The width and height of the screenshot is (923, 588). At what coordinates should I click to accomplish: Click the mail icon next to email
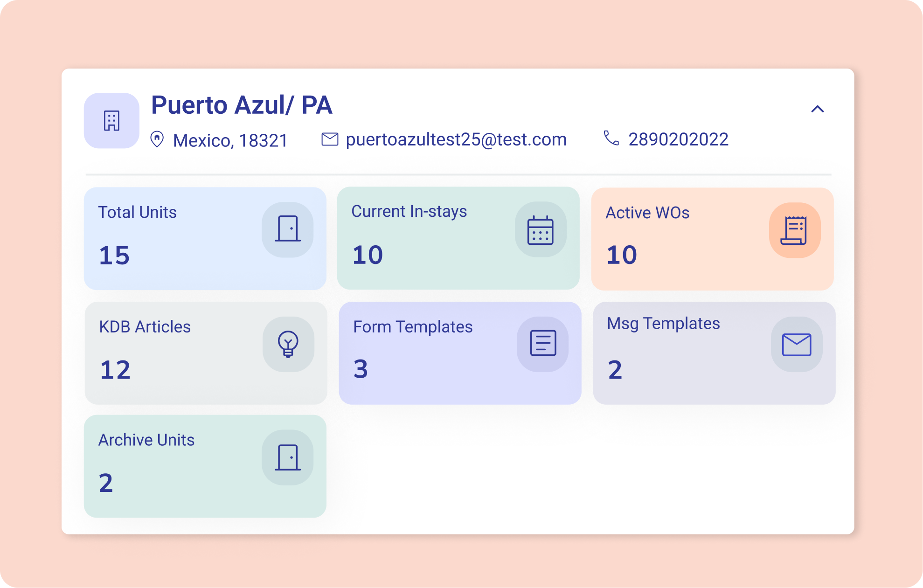(x=330, y=139)
